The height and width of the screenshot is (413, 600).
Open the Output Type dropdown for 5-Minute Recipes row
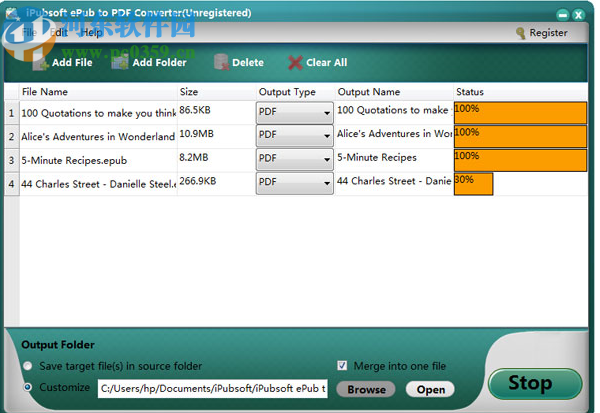click(295, 159)
